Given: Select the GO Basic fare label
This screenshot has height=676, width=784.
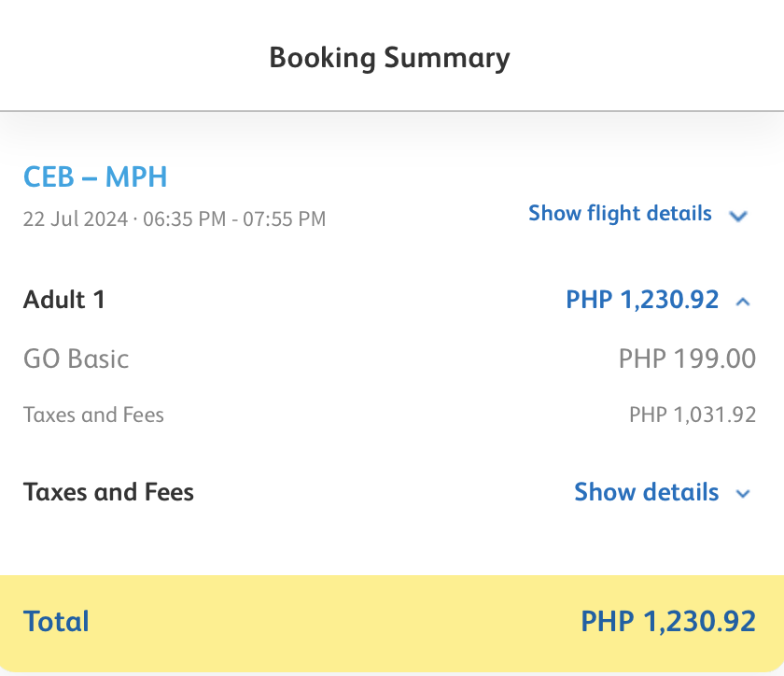Looking at the screenshot, I should coord(77,359).
